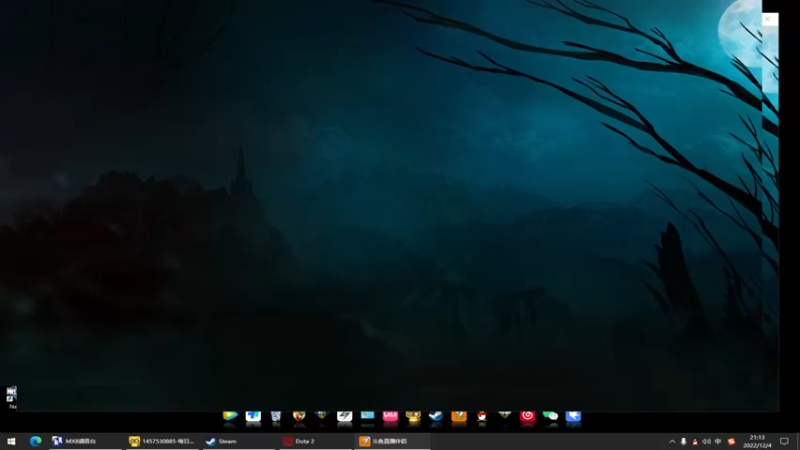Open the orange shield crest dock icon
The image size is (800, 450).
299,416
